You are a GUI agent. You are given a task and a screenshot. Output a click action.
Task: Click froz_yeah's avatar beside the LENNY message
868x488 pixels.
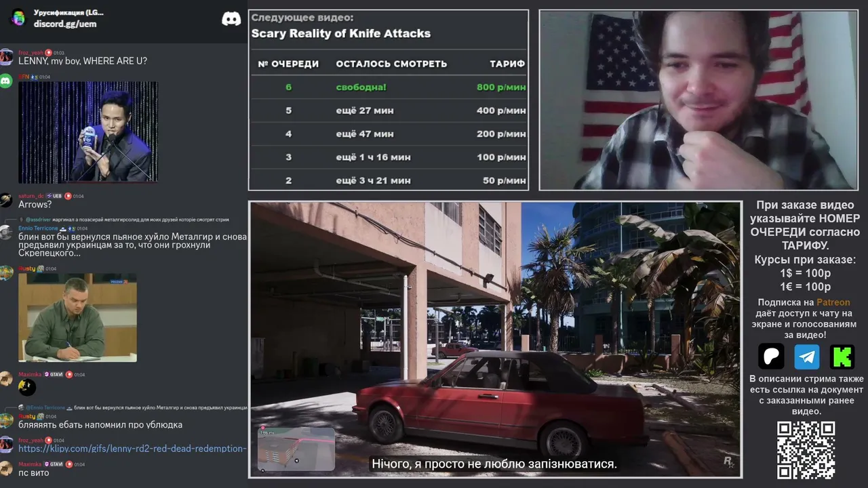6,56
